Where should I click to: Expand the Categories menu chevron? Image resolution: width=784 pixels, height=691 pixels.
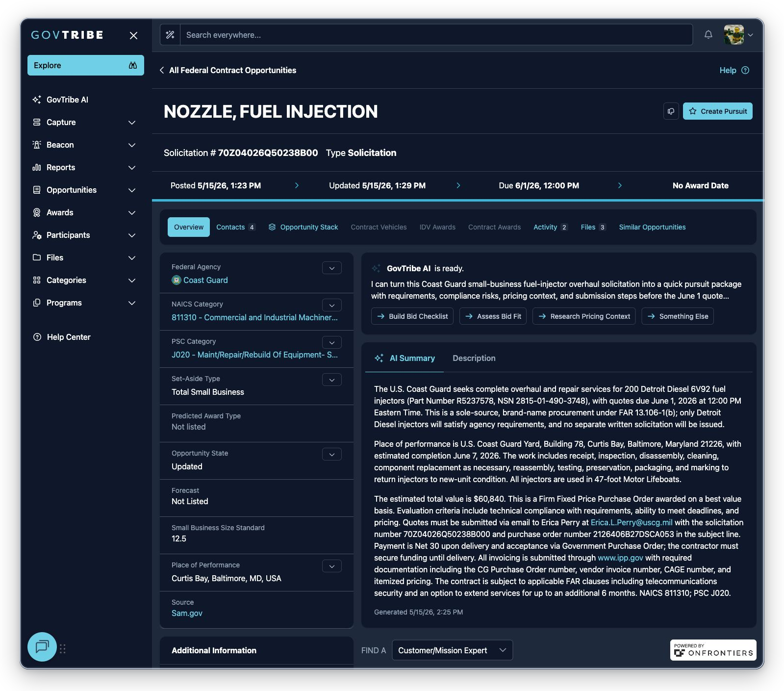click(x=132, y=280)
